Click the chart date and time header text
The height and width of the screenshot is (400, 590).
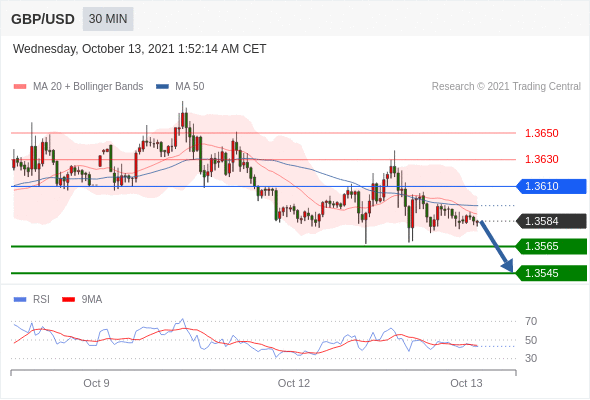pyautogui.click(x=140, y=49)
